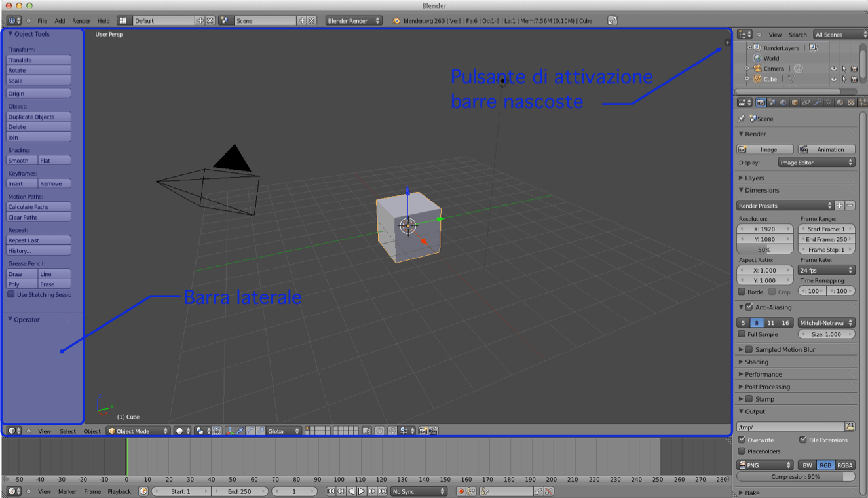Open the Modifier properties wrench icon

pyautogui.click(x=818, y=103)
